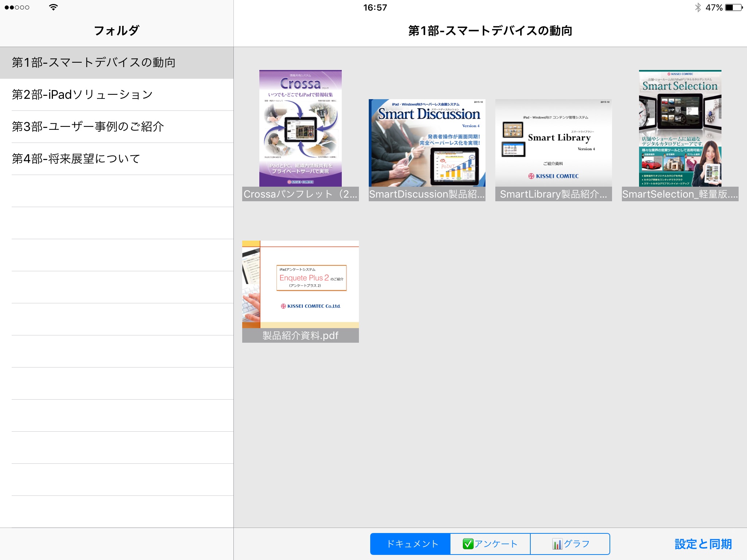Click the green checkmark icon on アンケート

tap(468, 544)
